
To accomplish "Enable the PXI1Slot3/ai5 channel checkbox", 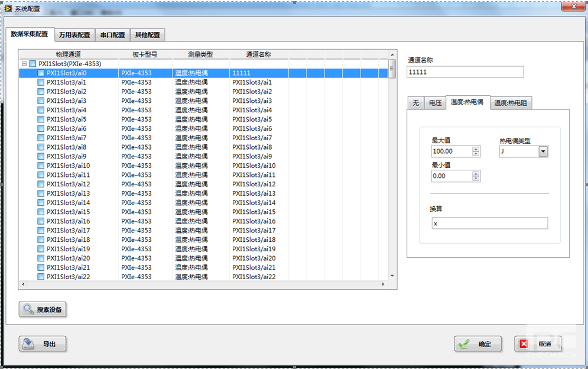I will pyautogui.click(x=41, y=119).
